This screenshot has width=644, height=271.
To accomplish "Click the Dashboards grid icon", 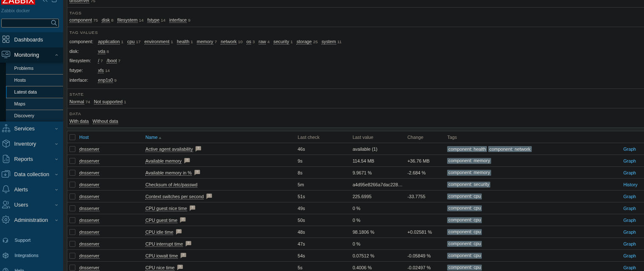I will click(x=6, y=39).
